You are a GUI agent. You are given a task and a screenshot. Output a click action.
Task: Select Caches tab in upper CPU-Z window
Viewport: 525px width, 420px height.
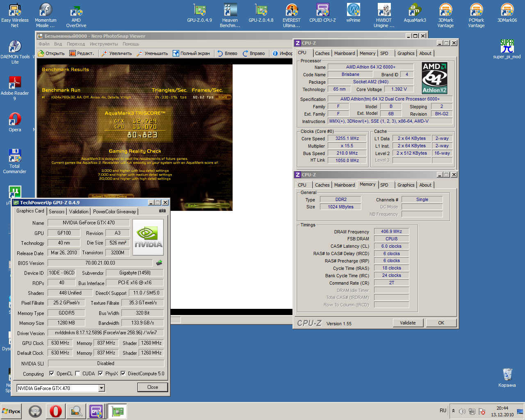pyautogui.click(x=322, y=53)
